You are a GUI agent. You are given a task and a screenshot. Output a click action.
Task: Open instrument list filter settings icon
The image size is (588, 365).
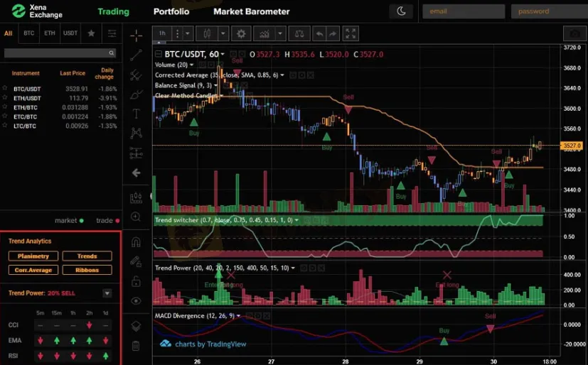click(112, 33)
